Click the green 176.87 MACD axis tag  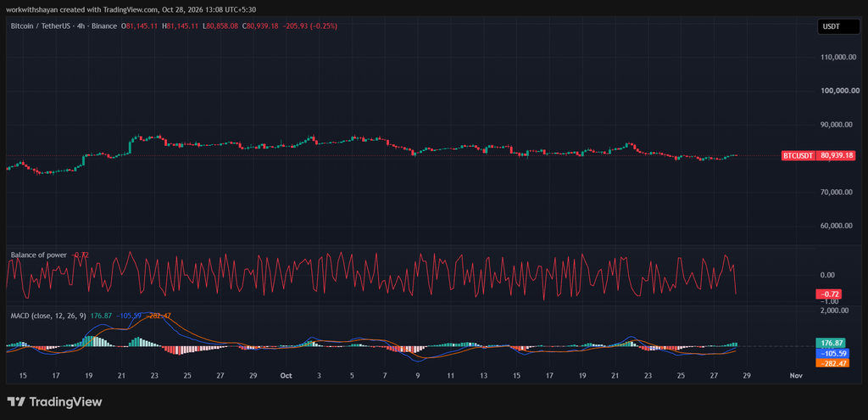point(831,343)
